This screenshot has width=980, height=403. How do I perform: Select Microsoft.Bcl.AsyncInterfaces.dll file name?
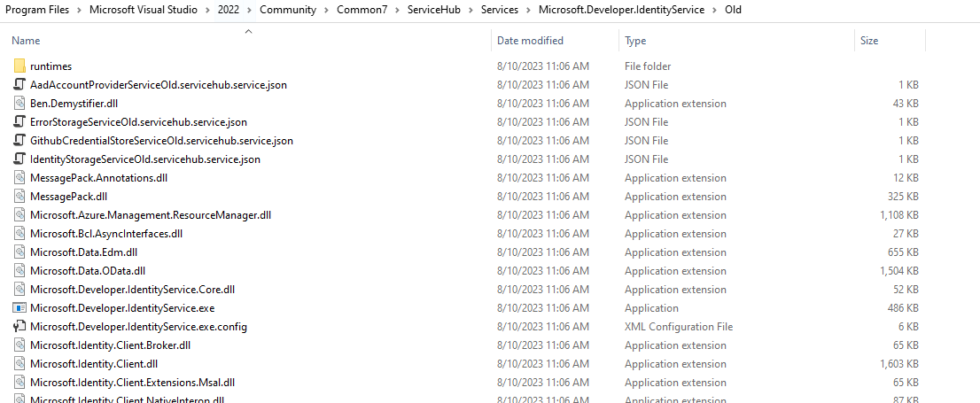[106, 234]
